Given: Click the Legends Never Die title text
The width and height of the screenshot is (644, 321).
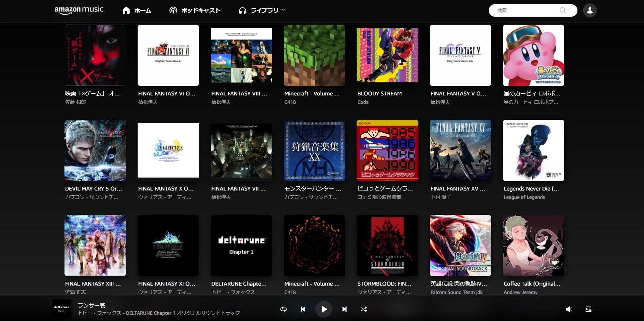Looking at the screenshot, I should tap(531, 188).
